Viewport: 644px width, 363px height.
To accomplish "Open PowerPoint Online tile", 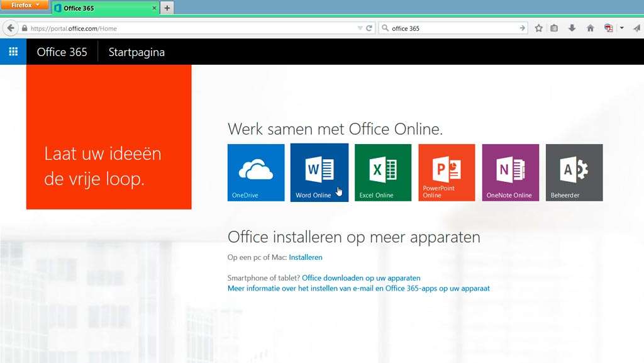I will [447, 172].
